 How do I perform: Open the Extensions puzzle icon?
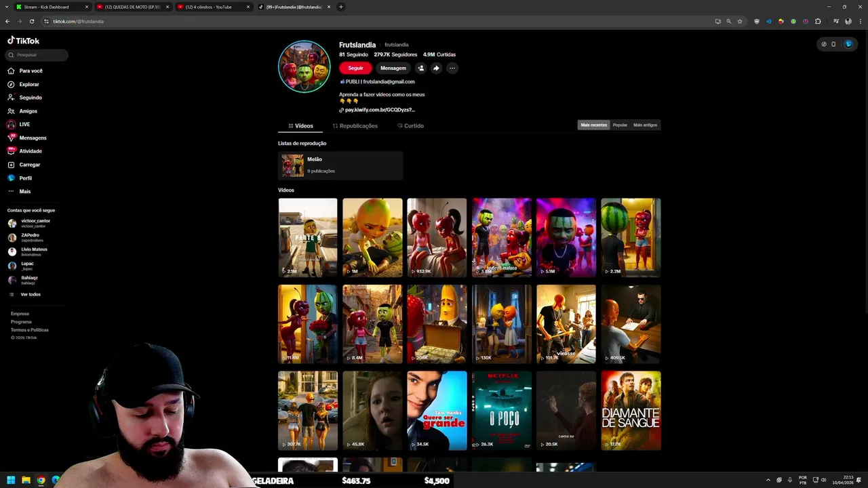pos(818,21)
